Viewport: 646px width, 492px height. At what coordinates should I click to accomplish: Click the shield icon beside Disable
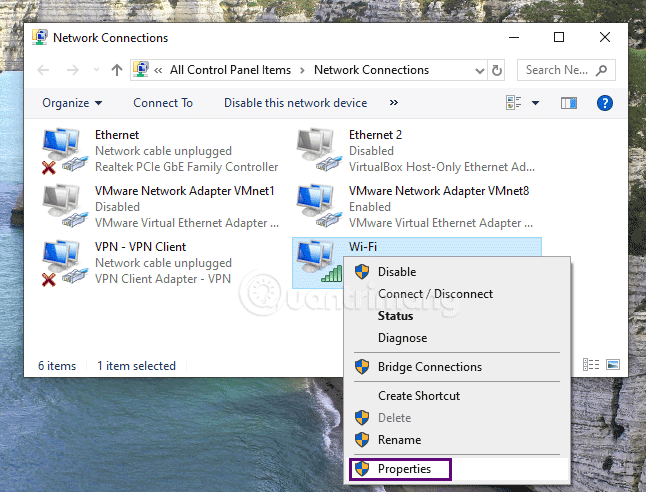(x=362, y=272)
